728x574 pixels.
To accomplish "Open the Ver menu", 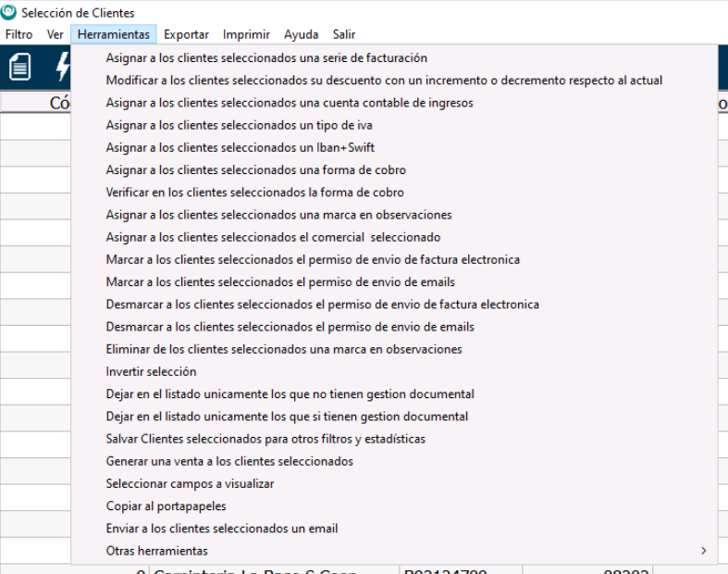I will tap(55, 34).
